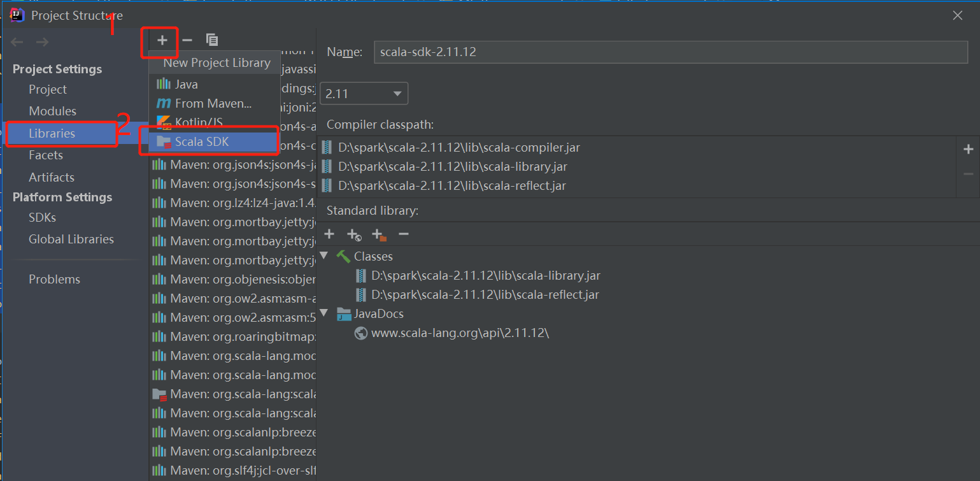Click the Classes hammer icon
980x481 pixels.
point(343,256)
